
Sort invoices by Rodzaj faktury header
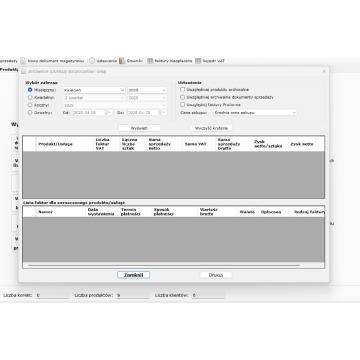coord(308,212)
